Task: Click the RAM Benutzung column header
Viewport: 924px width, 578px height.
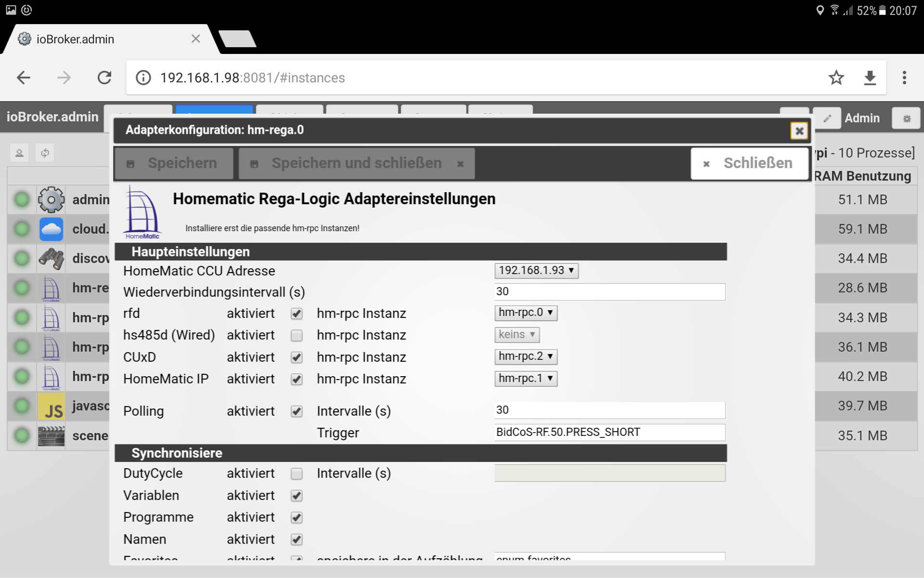Action: click(862, 176)
